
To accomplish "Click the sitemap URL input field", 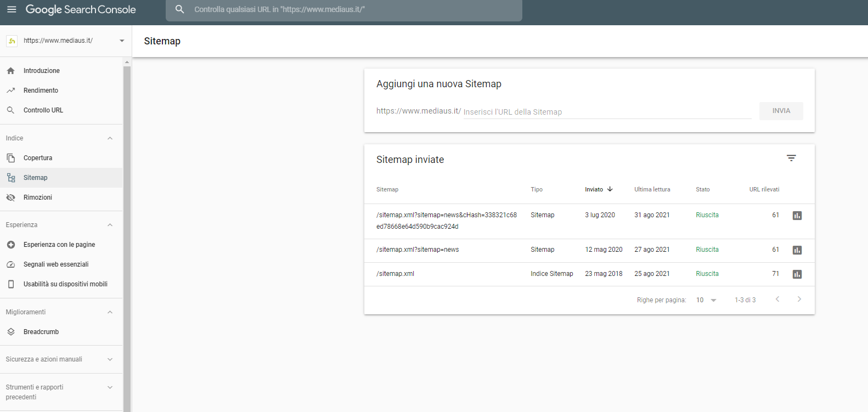I will pos(607,112).
